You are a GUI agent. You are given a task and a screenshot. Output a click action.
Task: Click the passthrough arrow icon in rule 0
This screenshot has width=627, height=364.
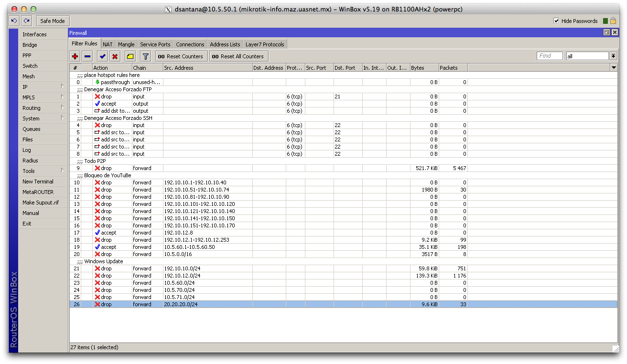click(97, 82)
